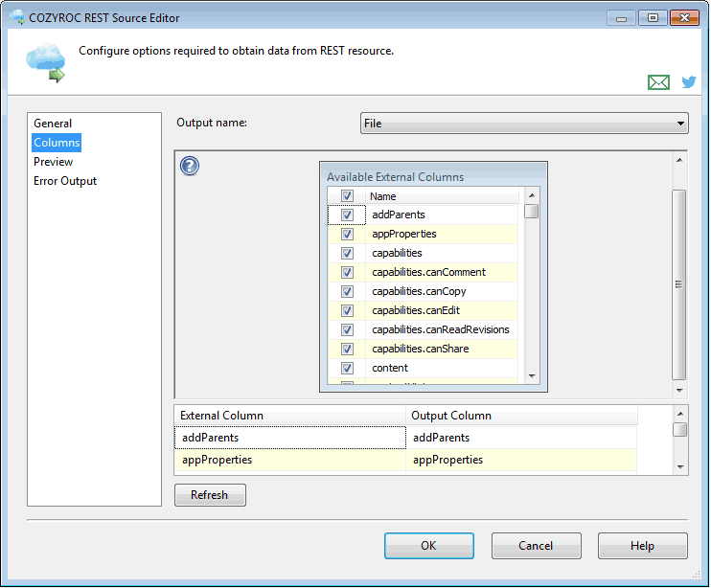Viewport: 711px width, 588px height.
Task: Confirm with the OK button
Action: pos(429,546)
